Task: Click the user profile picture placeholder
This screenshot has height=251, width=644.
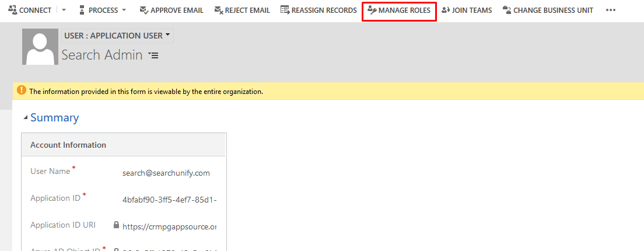Action: [40, 47]
